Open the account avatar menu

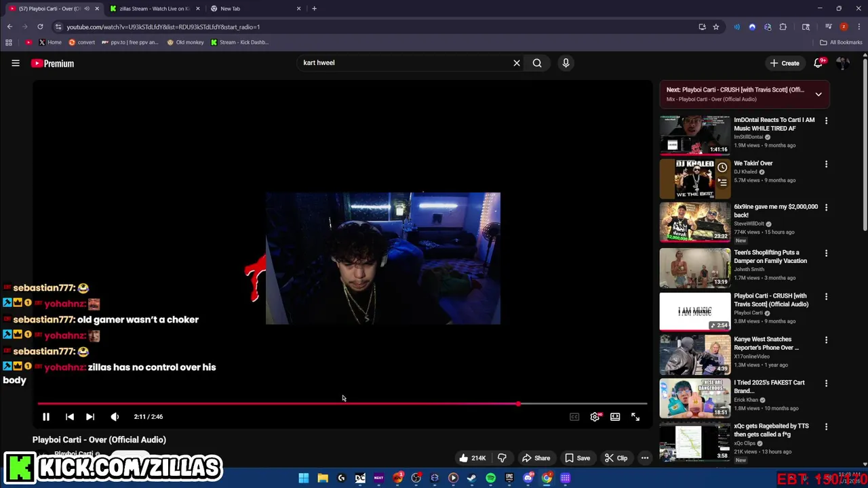click(x=842, y=63)
